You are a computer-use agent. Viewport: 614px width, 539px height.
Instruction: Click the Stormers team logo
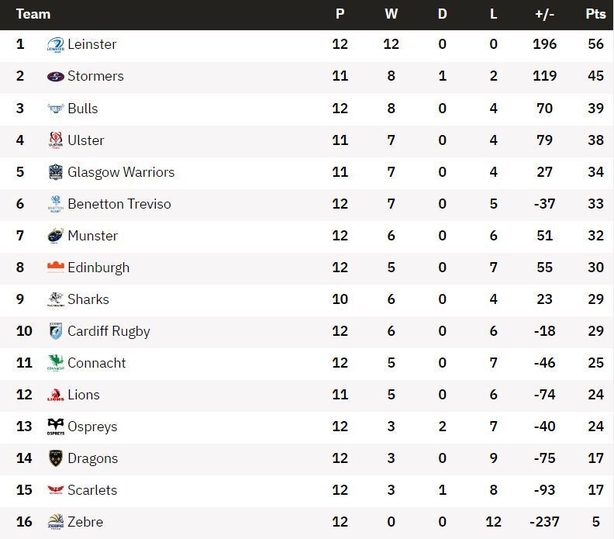[x=55, y=76]
